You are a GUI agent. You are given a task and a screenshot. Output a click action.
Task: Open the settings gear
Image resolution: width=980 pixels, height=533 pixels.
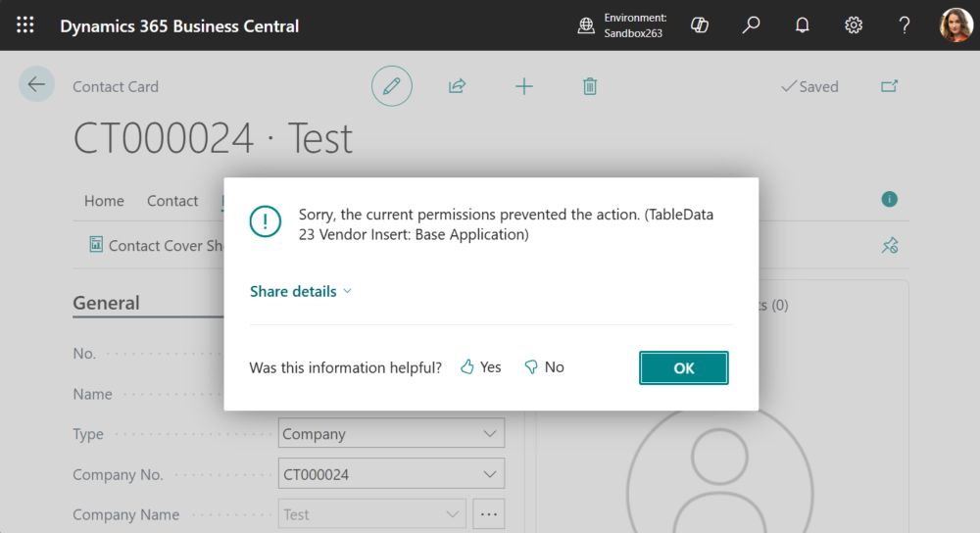click(854, 25)
